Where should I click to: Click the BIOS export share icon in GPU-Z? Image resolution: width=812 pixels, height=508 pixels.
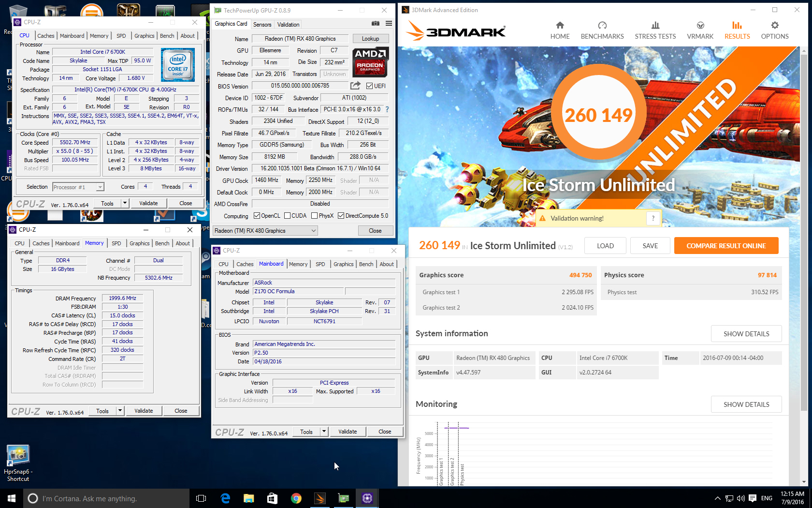tap(355, 86)
